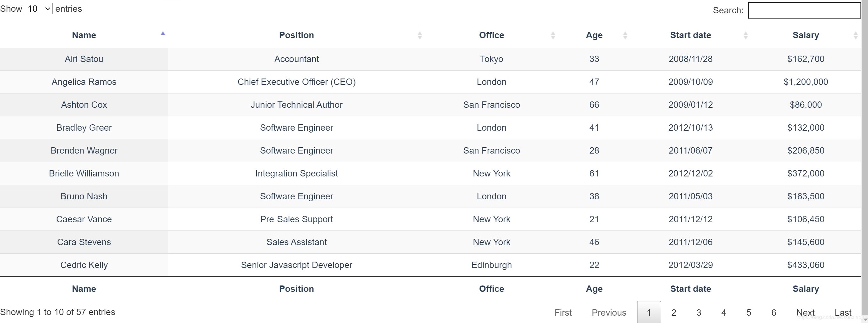Screen dimensions: 868x323
Task: Select current page 1 button
Action: pyautogui.click(x=649, y=313)
